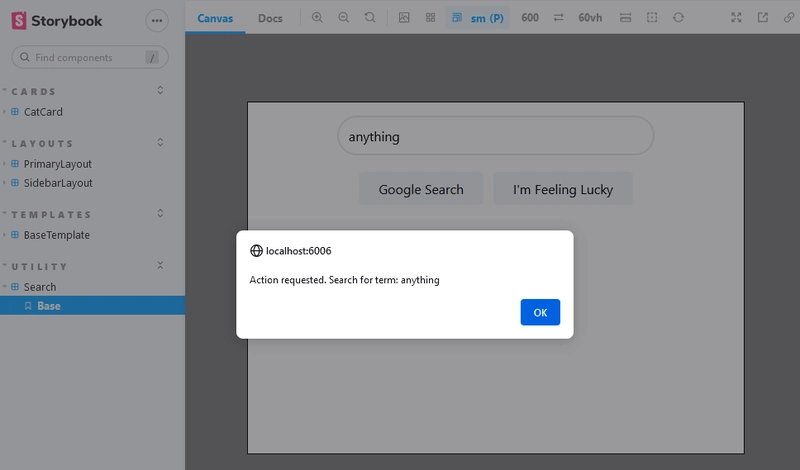Collapse the CARDS section
Viewport: 800px width, 470px height.
click(34, 92)
